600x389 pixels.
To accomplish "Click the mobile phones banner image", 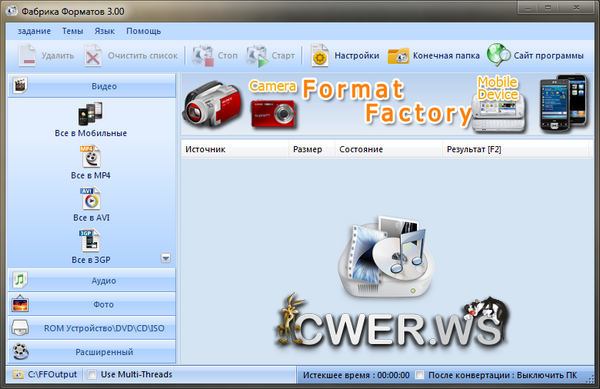I will click(563, 103).
